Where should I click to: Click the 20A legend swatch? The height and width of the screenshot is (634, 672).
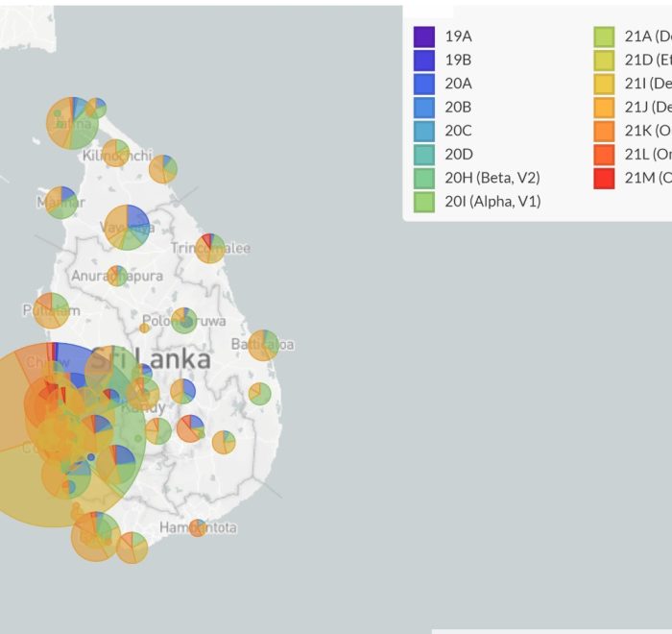(424, 84)
